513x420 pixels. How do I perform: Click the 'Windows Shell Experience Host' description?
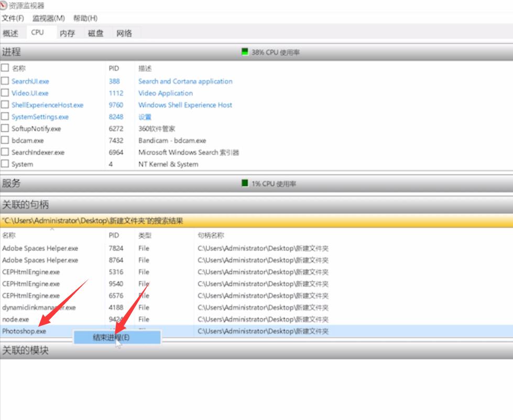coord(185,105)
